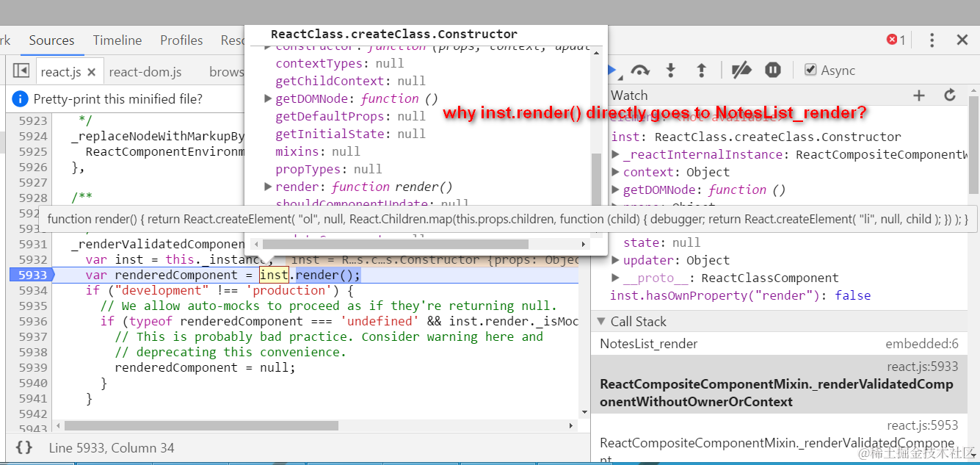Refresh watch expressions icon
This screenshot has width=980, height=465.
tap(950, 95)
